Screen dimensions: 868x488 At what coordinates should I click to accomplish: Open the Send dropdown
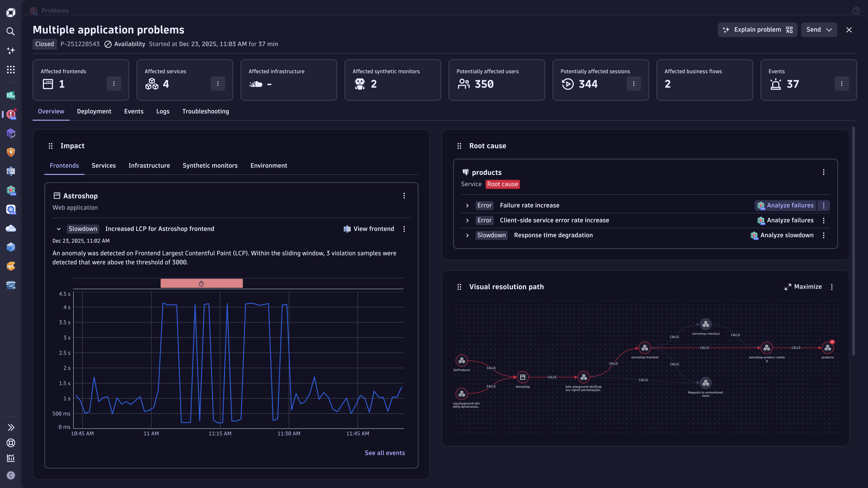pyautogui.click(x=819, y=30)
